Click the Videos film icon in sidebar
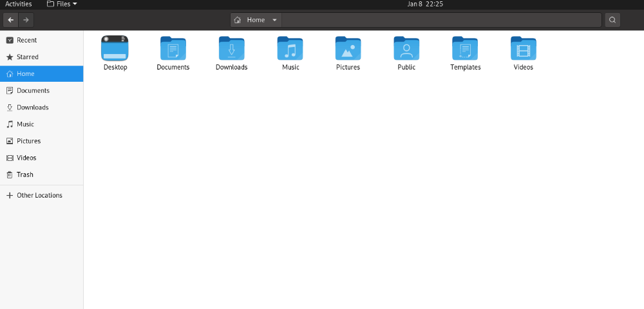Viewport: 644px width, 309px height. click(10, 158)
